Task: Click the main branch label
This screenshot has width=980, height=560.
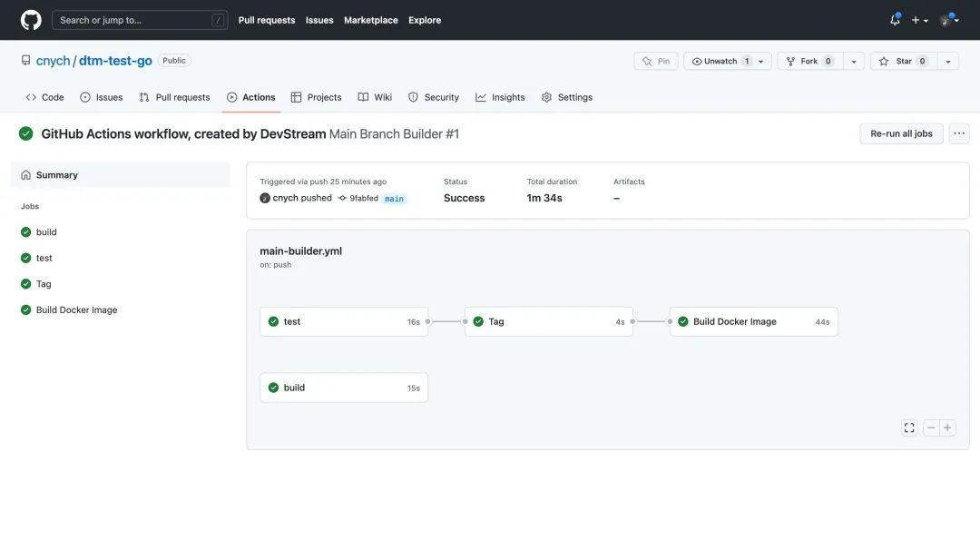Action: [394, 199]
